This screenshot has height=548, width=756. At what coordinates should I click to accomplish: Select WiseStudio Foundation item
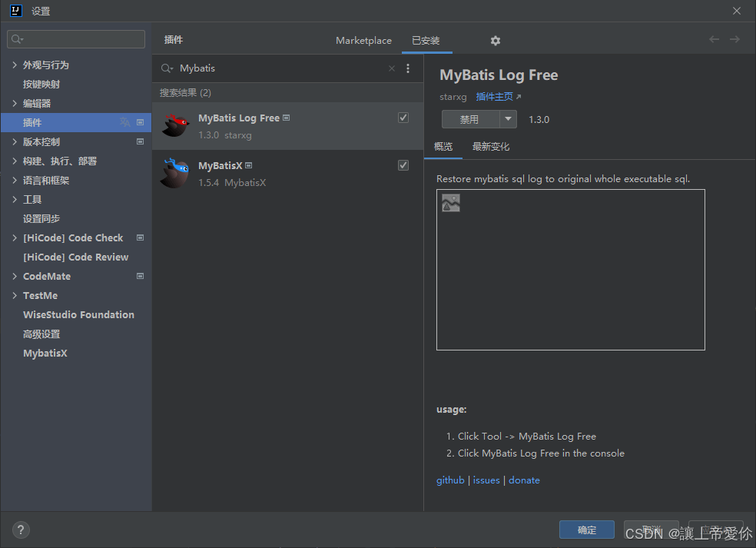[78, 314]
